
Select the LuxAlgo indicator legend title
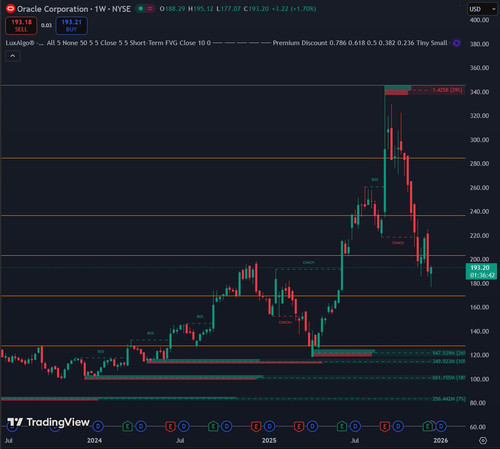click(x=24, y=43)
